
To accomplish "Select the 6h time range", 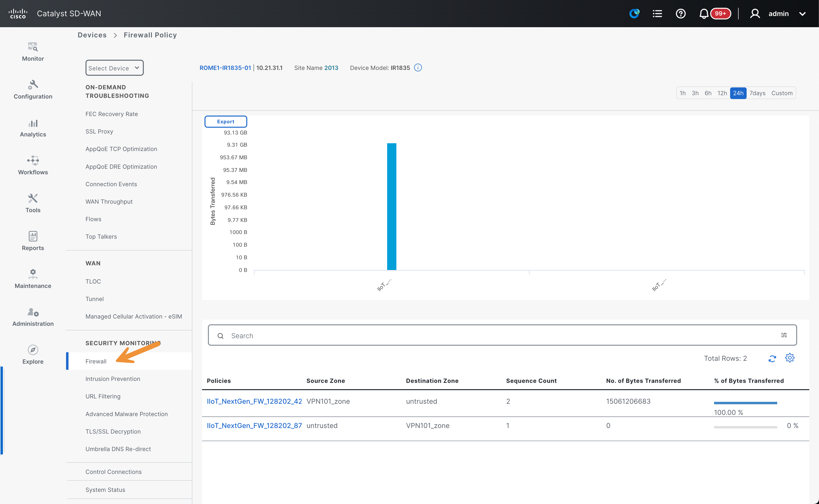I will 708,93.
